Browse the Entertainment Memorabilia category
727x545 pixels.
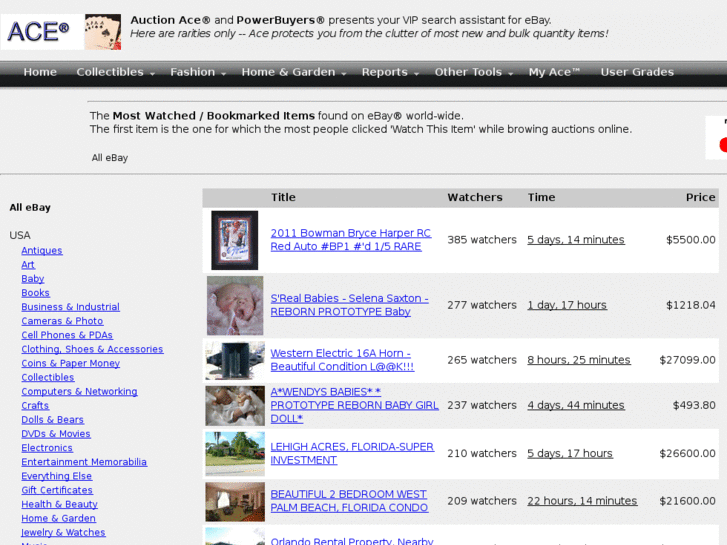click(84, 462)
